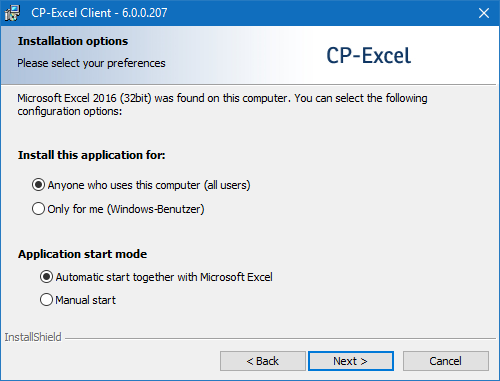Pick the 'Manual start' radio circle
This screenshot has width=500, height=381.
[x=46, y=300]
